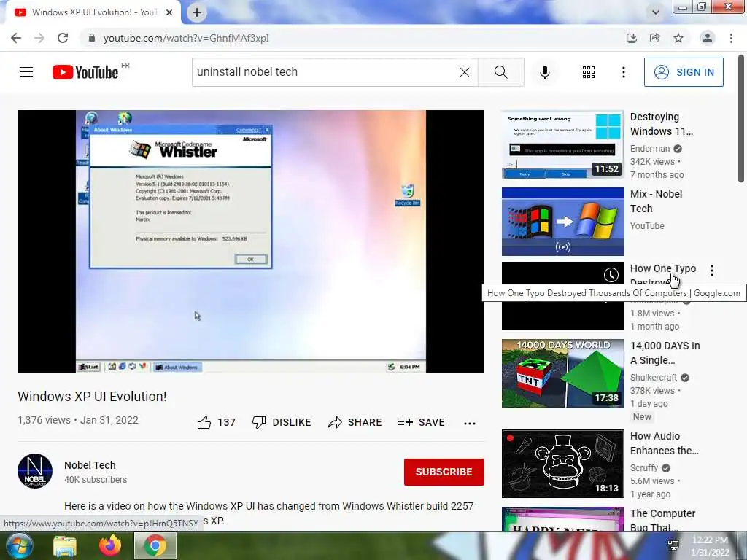Clear the search box text
This screenshot has height=560, width=747.
pyautogui.click(x=465, y=72)
